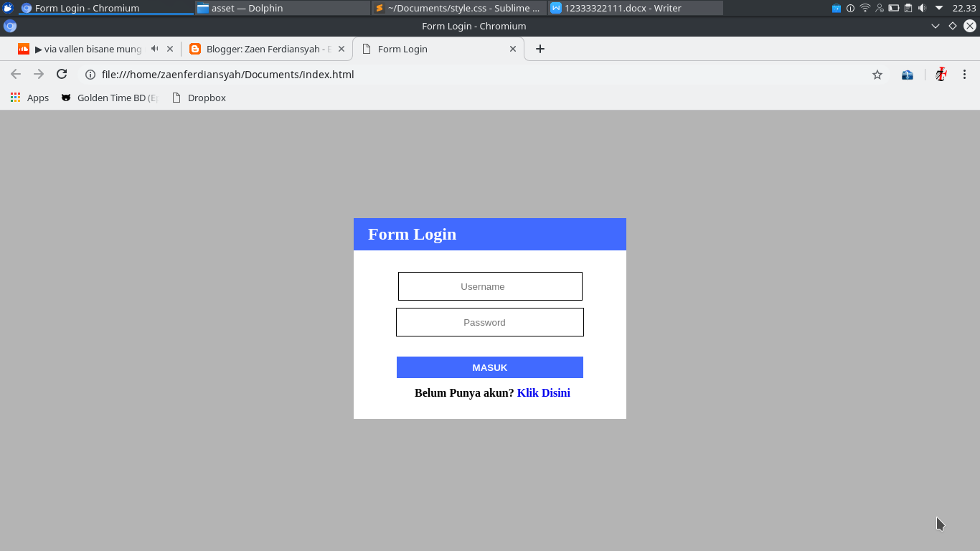
Task: Bookmark this page using the star icon
Action: (x=877, y=74)
